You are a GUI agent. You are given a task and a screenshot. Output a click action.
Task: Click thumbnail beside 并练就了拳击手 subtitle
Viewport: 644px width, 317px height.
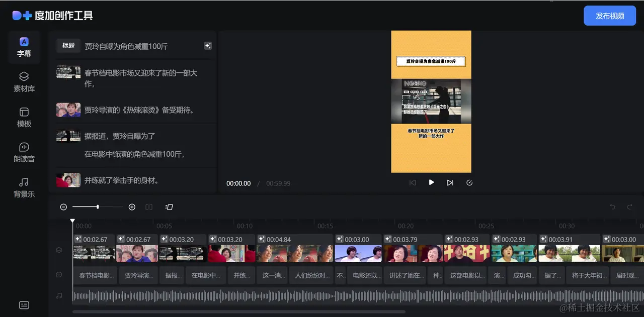point(68,180)
